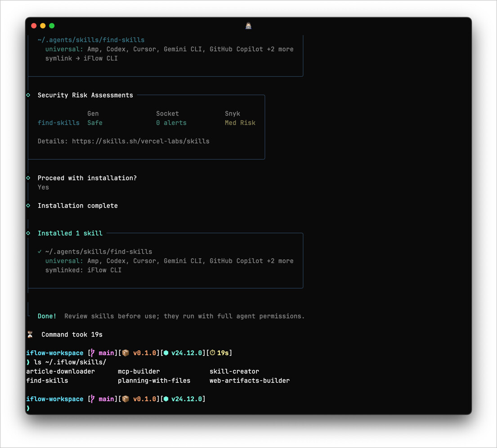497x448 pixels.
Task: Click the stopwatch icon before the 19s timer
Action: pyautogui.click(x=212, y=353)
